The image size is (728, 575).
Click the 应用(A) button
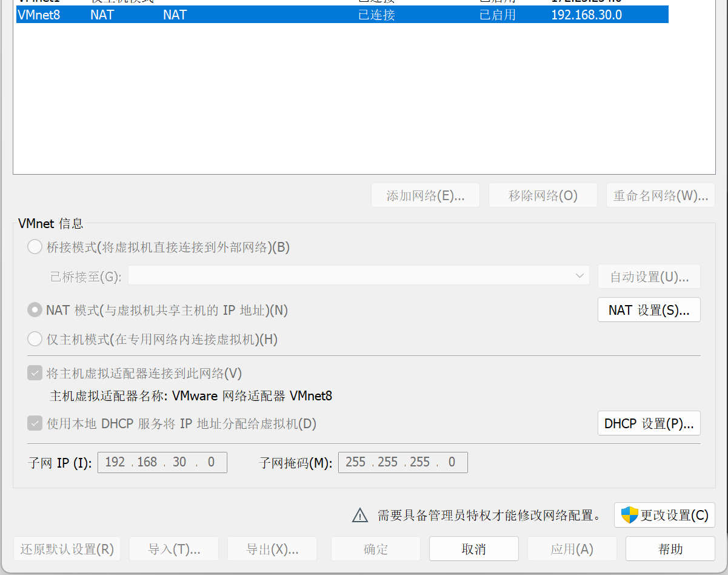(x=572, y=549)
